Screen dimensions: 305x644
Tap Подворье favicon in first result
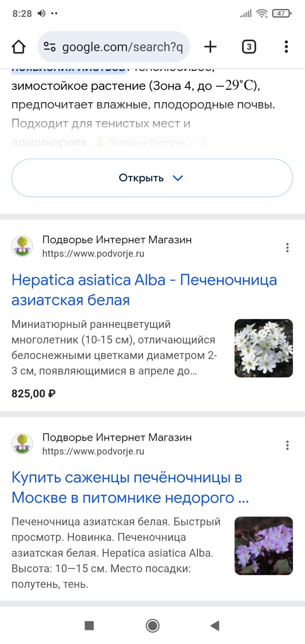click(22, 246)
